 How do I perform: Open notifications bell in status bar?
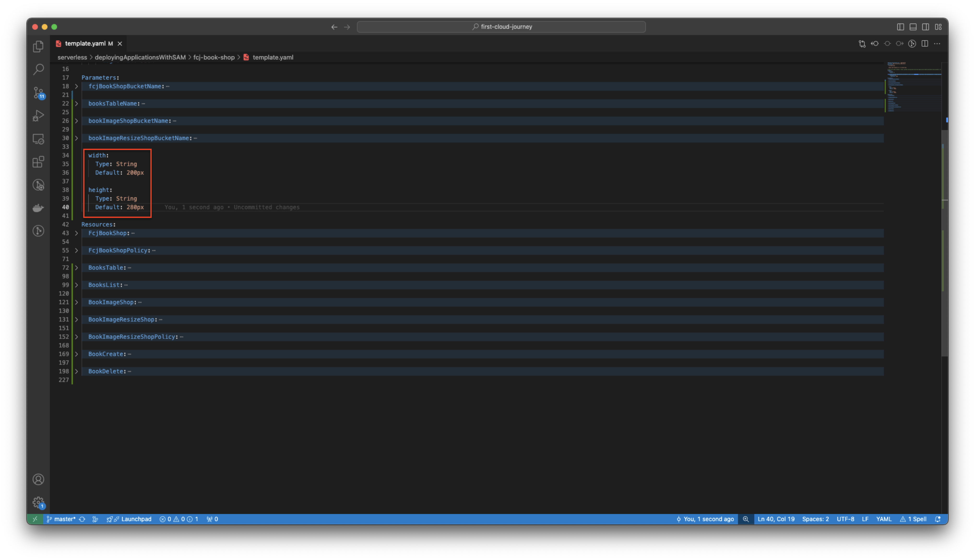point(938,519)
